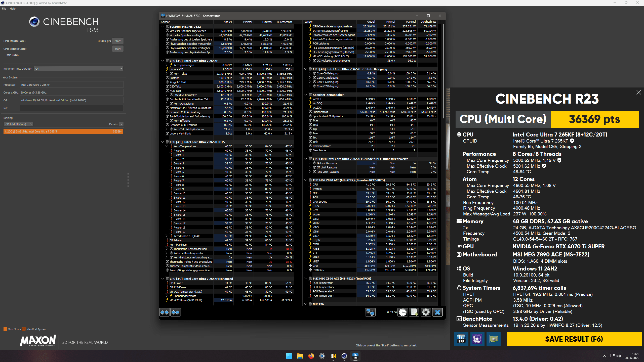
Task: Expand the Kern-Takte sensor row
Action: [167, 74]
